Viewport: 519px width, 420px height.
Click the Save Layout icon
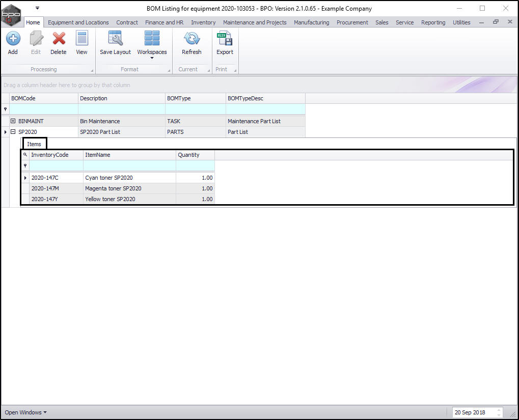pyautogui.click(x=116, y=38)
